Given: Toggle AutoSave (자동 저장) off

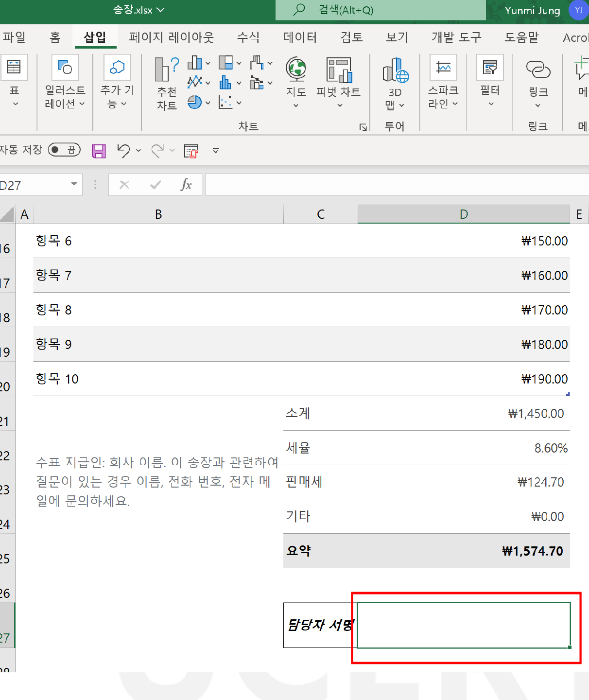Looking at the screenshot, I should (64, 150).
